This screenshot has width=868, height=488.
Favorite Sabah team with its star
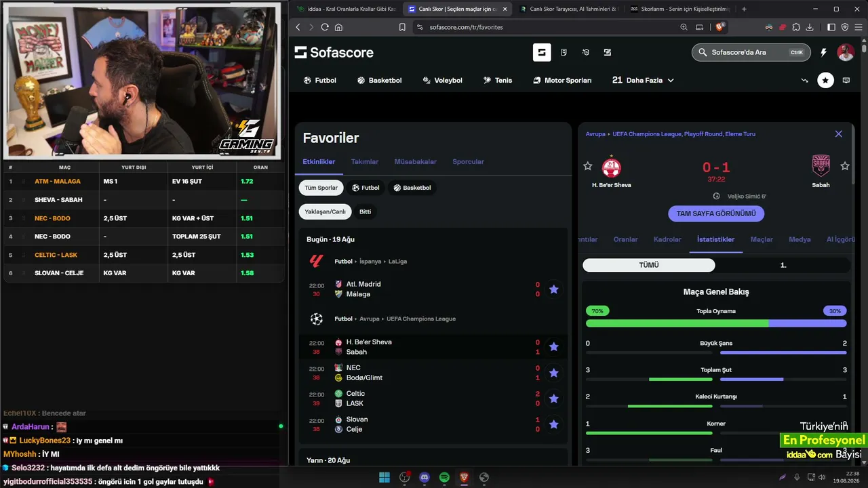845,166
